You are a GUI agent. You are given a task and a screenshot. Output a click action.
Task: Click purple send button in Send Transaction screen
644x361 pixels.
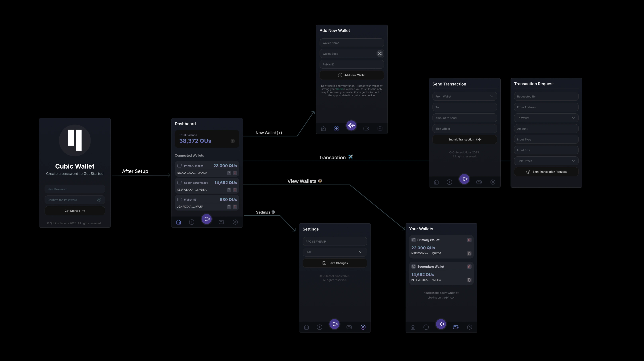click(464, 179)
